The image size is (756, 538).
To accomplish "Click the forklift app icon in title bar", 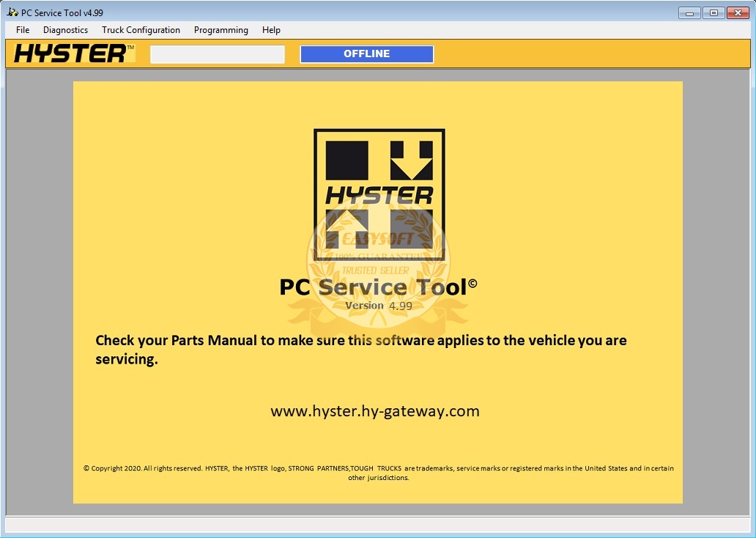I will pyautogui.click(x=12, y=12).
